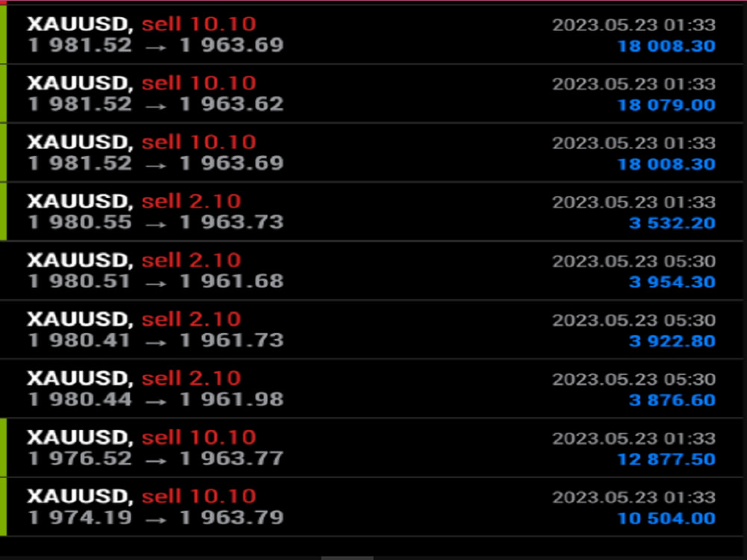Viewport: 747px width, 560px height.
Task: Click the close price 1 963.62
Action: click(x=232, y=104)
